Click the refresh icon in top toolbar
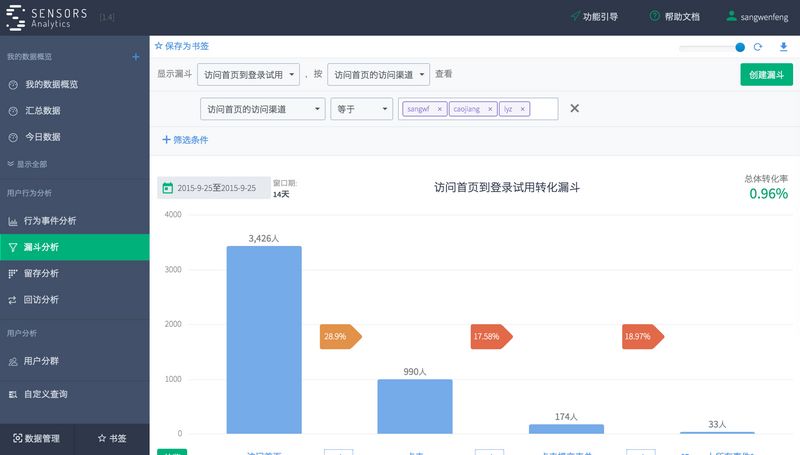Screen dimensions: 800x455 (x=758, y=47)
